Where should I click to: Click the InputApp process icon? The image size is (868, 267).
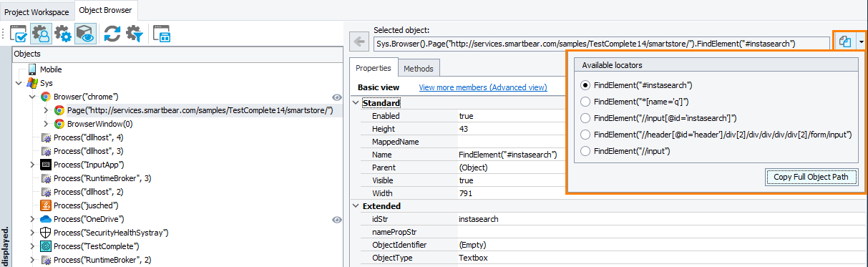pyautogui.click(x=45, y=165)
